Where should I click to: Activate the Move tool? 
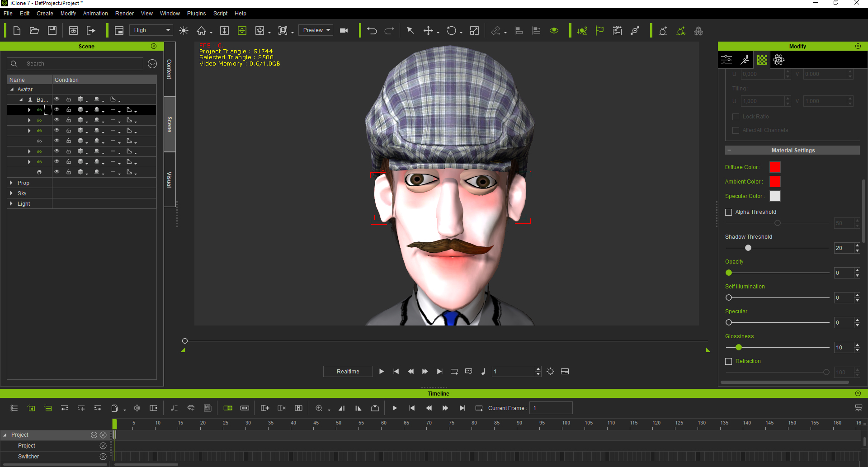click(x=428, y=31)
